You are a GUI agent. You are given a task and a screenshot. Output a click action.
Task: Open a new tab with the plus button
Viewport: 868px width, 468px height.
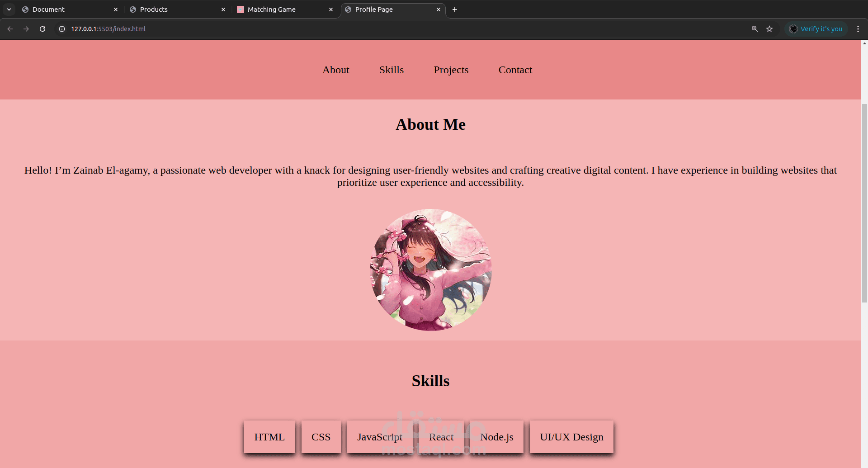point(455,9)
